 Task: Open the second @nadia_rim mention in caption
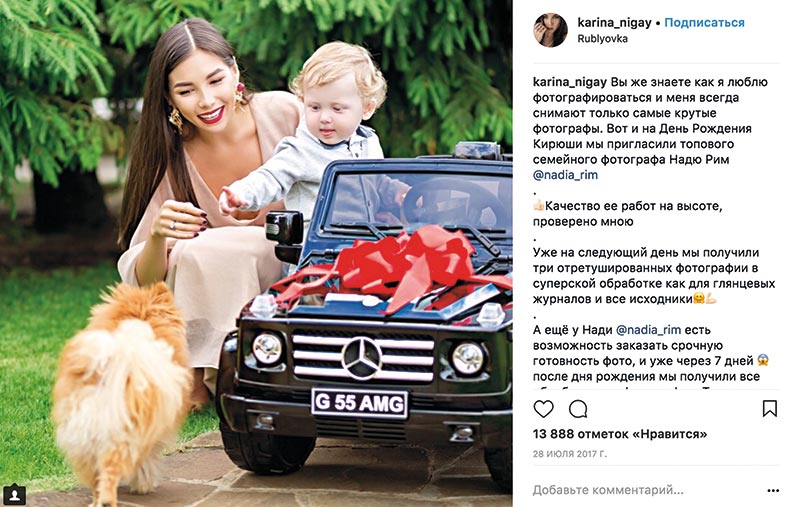(x=648, y=330)
